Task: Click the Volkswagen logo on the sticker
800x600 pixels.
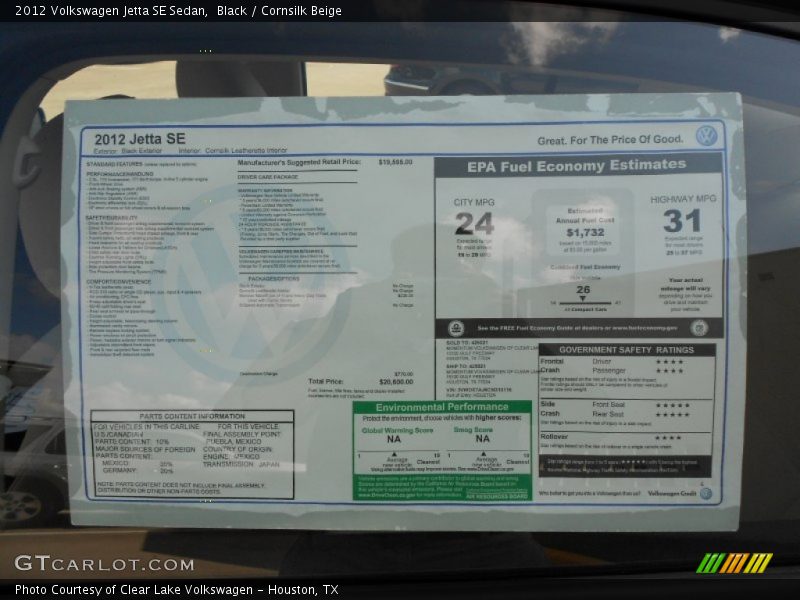Action: [x=704, y=135]
